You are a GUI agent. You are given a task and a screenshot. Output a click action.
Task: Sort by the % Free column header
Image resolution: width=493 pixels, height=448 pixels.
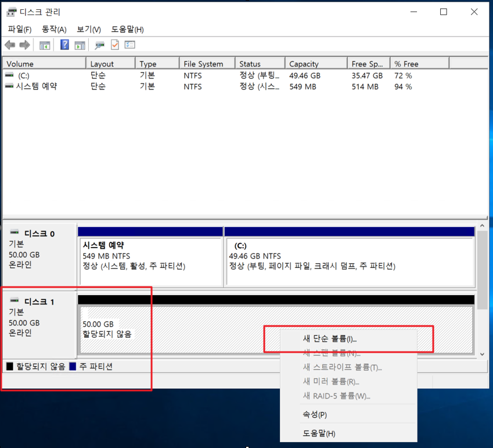[420, 64]
